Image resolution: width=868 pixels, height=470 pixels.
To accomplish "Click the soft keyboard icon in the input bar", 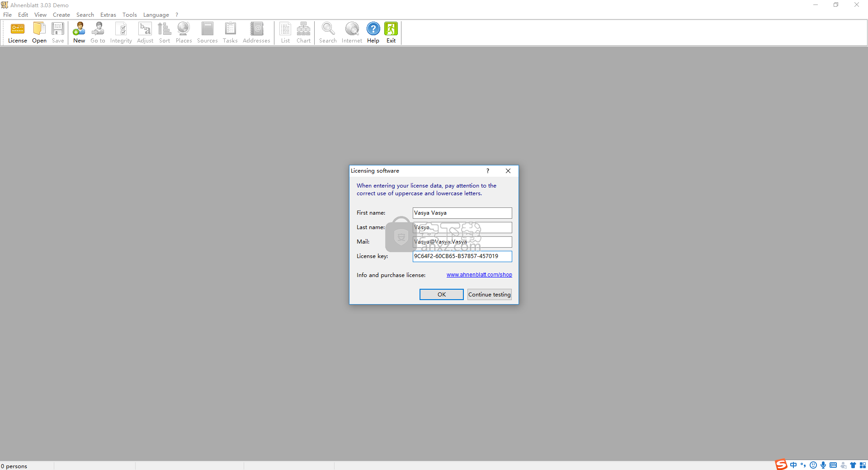I will (x=833, y=465).
